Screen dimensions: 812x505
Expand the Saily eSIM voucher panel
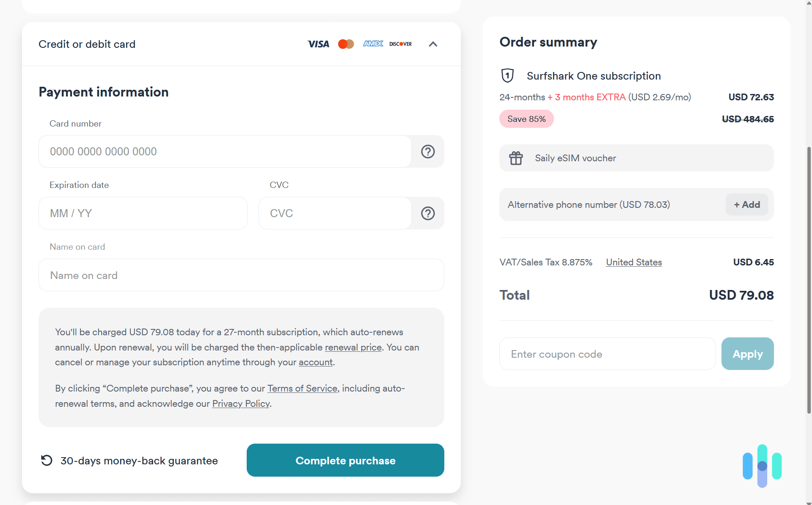click(636, 157)
